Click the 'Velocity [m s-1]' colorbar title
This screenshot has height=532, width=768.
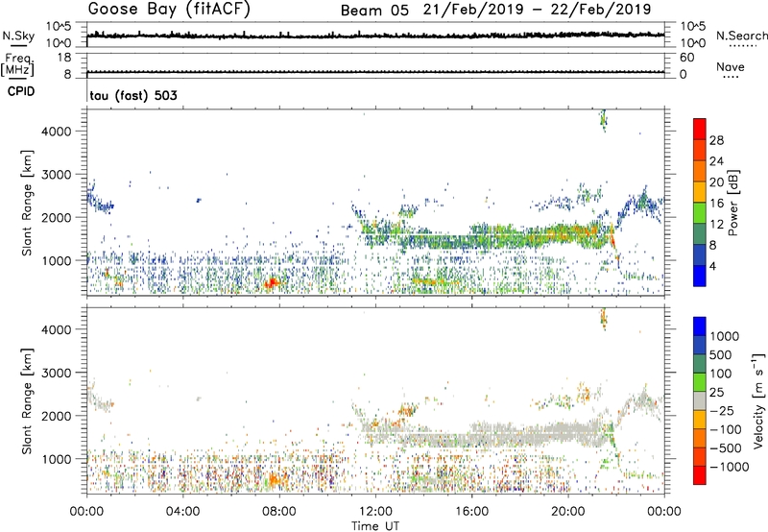[x=758, y=400]
